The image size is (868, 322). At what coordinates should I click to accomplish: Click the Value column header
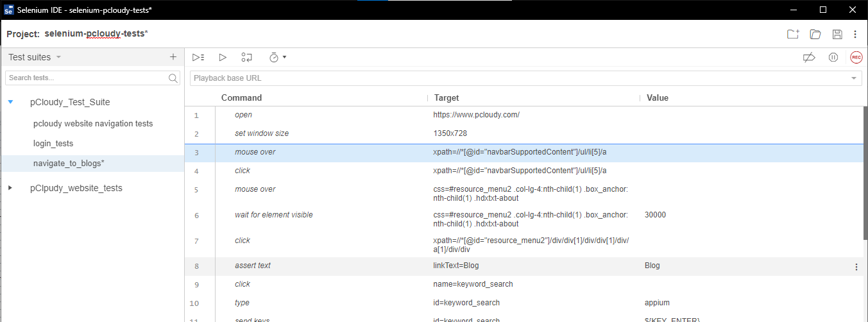click(x=658, y=98)
